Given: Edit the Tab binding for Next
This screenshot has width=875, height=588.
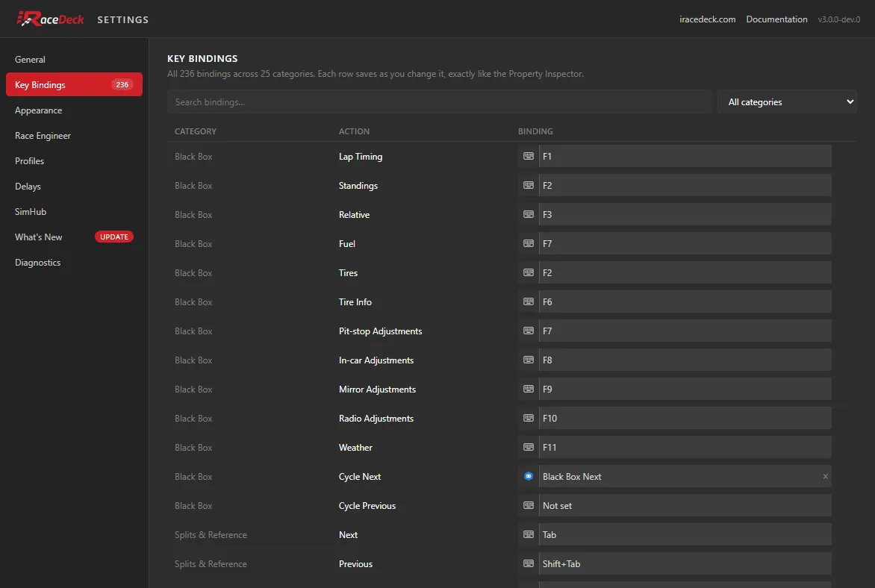Looking at the screenshot, I should click(685, 534).
